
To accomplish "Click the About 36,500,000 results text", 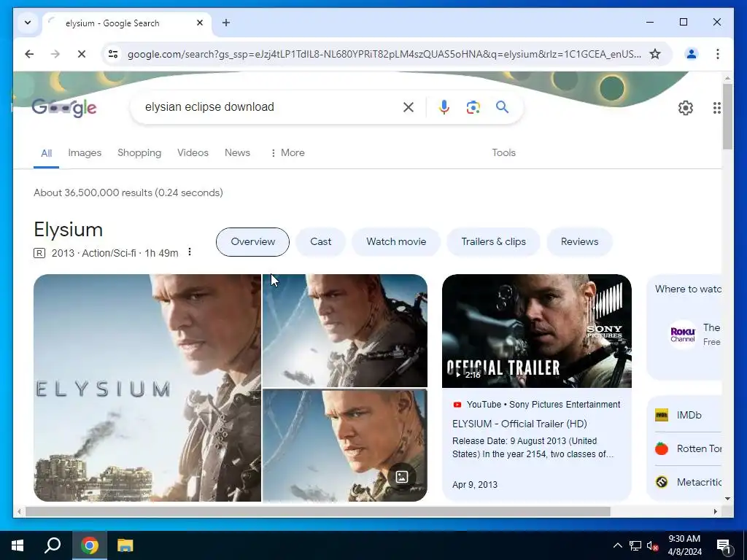I will [128, 192].
